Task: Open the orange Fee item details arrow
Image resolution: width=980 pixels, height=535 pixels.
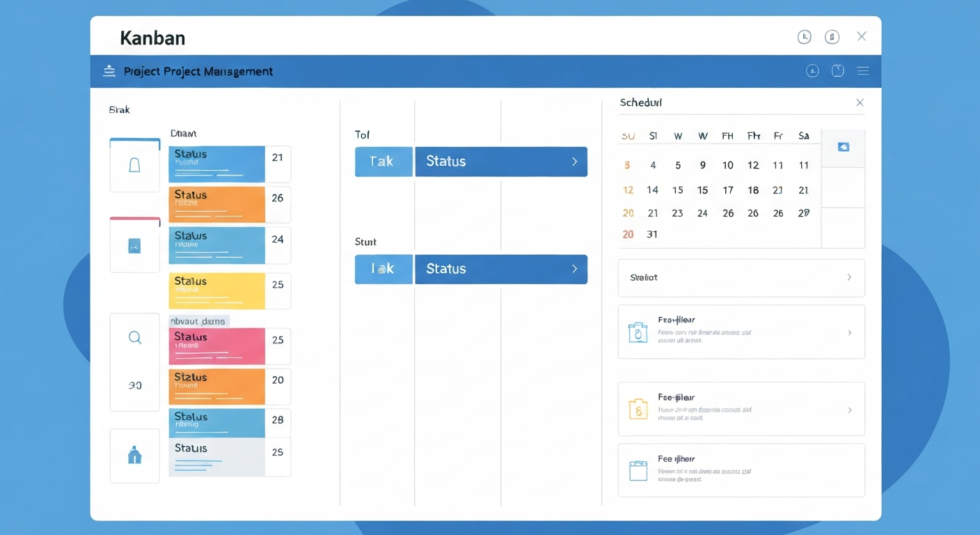Action: point(848,409)
